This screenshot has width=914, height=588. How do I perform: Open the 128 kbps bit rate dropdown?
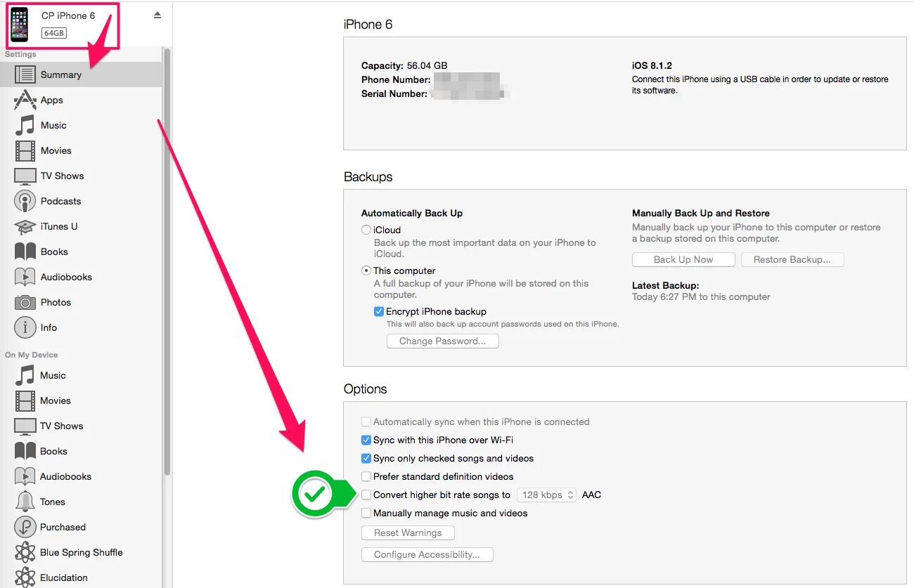tap(547, 495)
